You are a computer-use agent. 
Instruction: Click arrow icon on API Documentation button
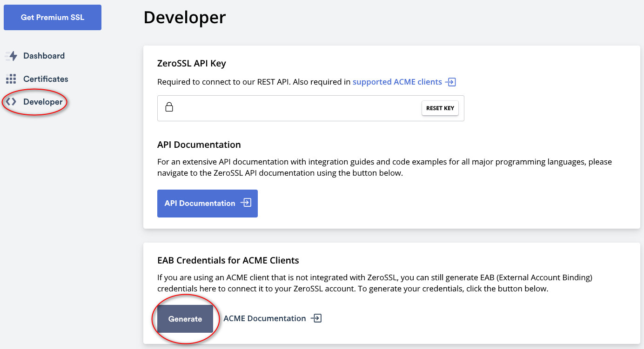point(246,203)
